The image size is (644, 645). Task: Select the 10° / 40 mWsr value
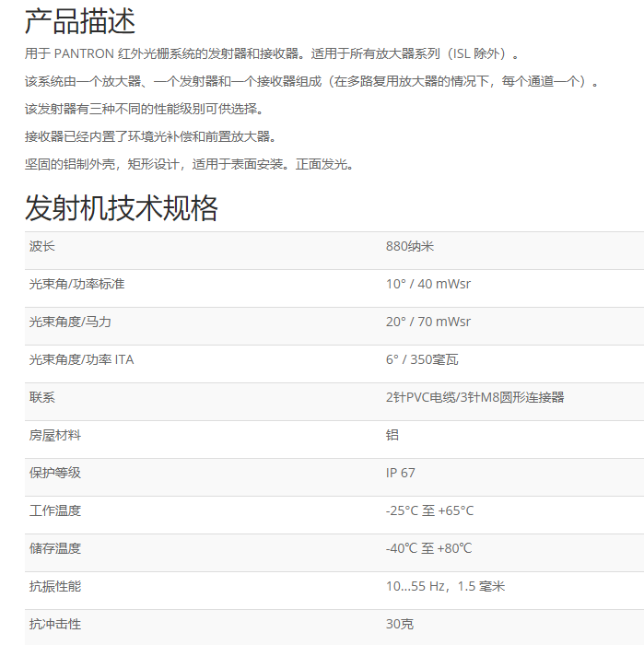(427, 284)
